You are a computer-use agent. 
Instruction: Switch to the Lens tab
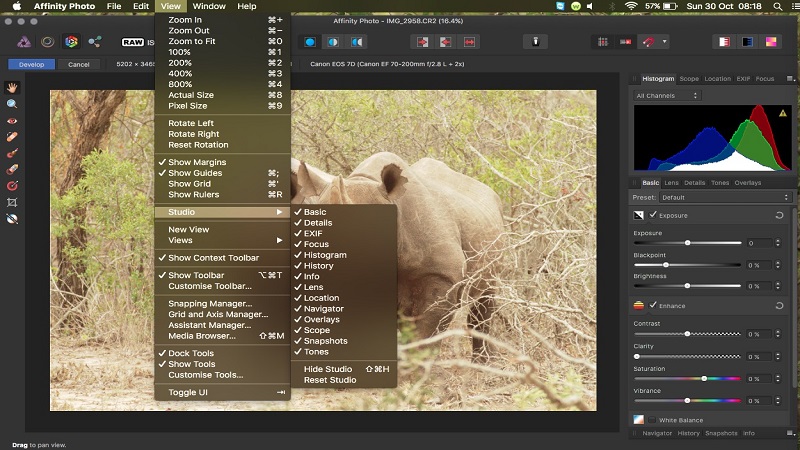click(x=671, y=183)
